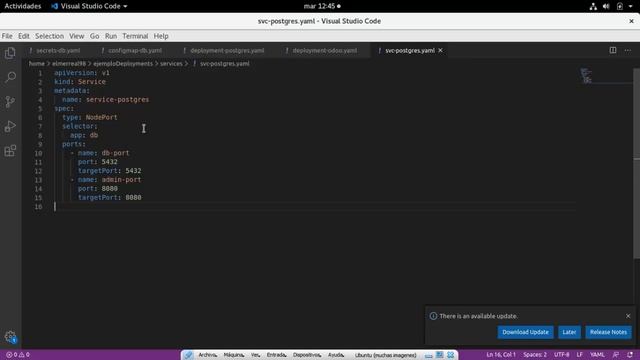Screen dimensions: 640x360
Task: Open the VirtualBox Máquina menu
Action: click(x=234, y=355)
